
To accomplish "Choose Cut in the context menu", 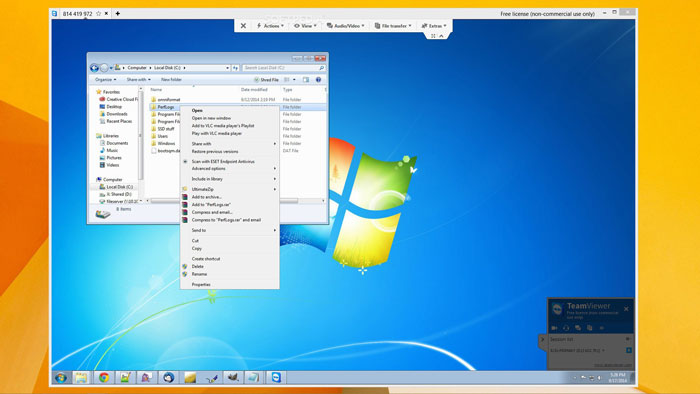I will coord(230,241).
